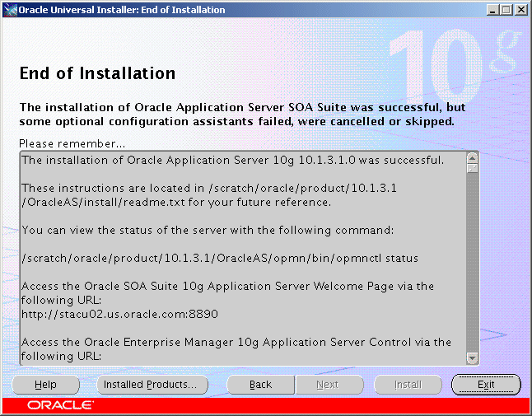Click the Oracle Universal Installer title icon
The width and height of the screenshot is (532, 416).
click(x=10, y=10)
